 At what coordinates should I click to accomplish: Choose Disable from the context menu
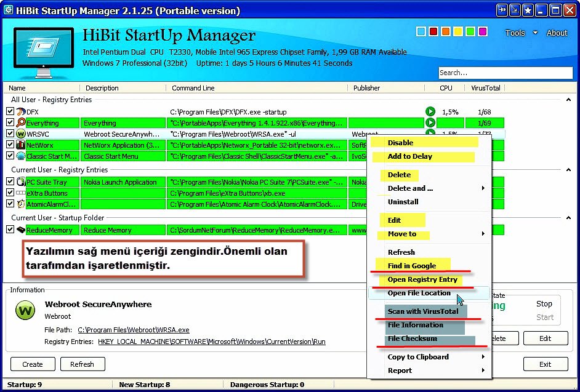pyautogui.click(x=400, y=143)
